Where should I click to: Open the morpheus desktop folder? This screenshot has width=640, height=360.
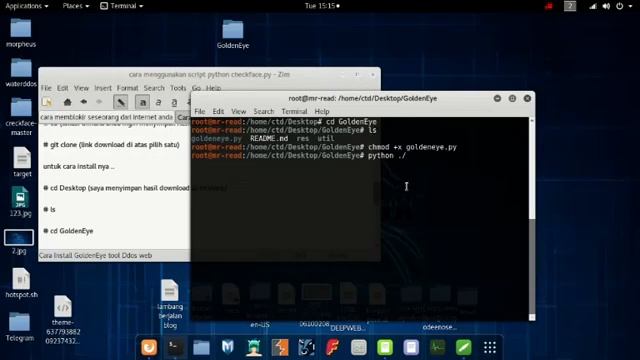coord(21,33)
